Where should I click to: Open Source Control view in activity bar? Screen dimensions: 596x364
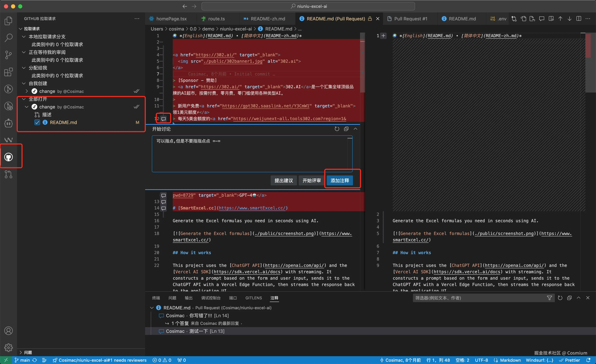coord(9,55)
